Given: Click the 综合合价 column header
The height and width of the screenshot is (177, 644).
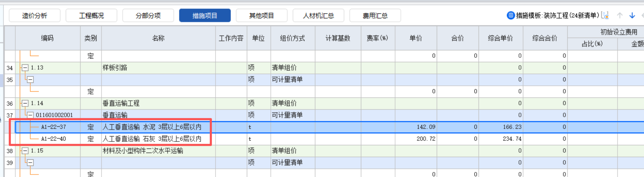Looking at the screenshot, I should point(545,38).
